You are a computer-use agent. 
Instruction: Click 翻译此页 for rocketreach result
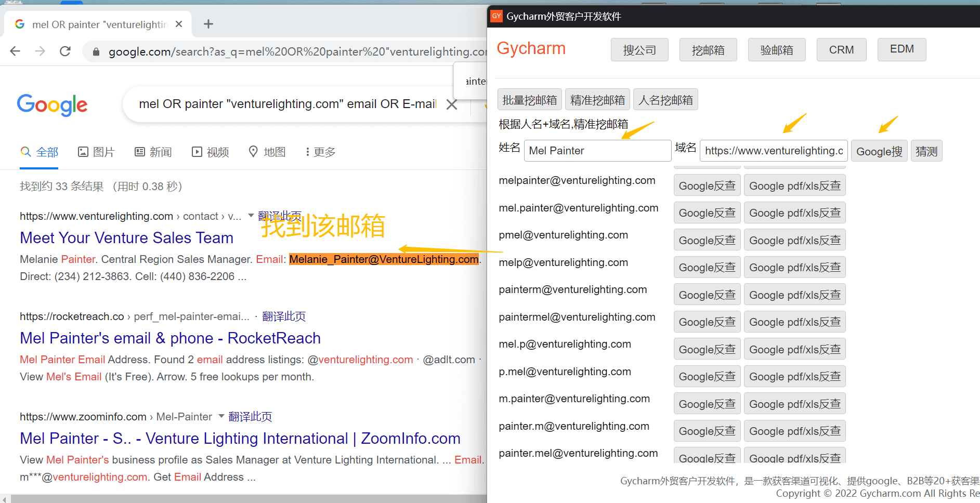click(284, 316)
